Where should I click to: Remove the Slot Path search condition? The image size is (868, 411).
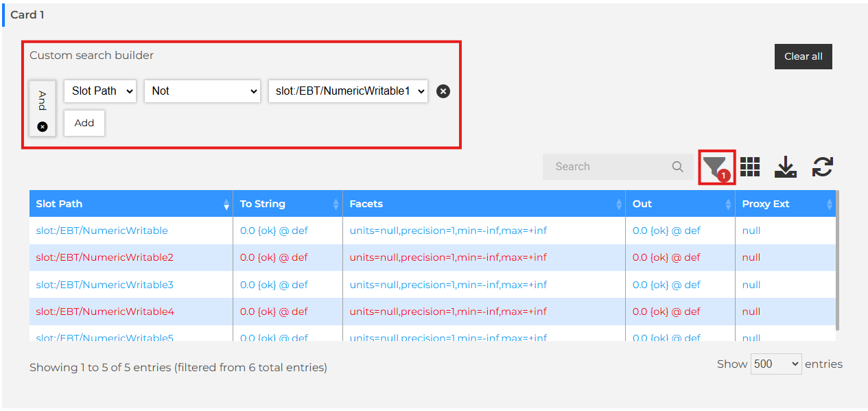coord(443,91)
